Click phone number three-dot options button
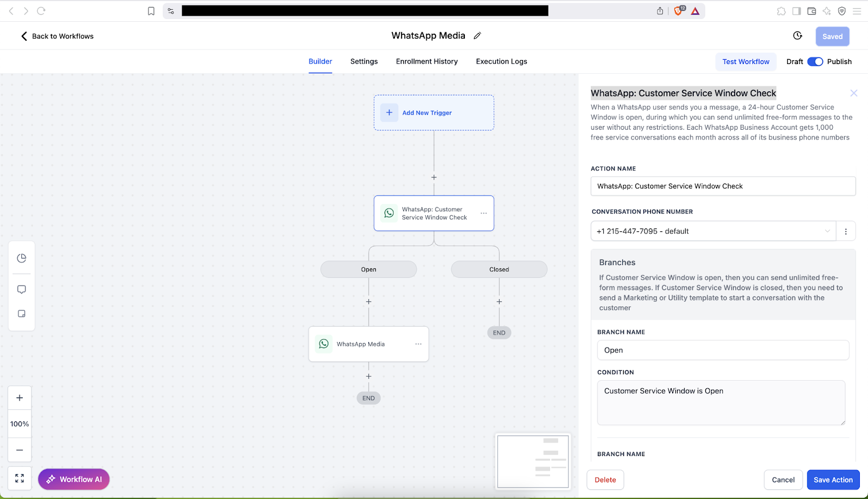868x499 pixels. pos(846,231)
